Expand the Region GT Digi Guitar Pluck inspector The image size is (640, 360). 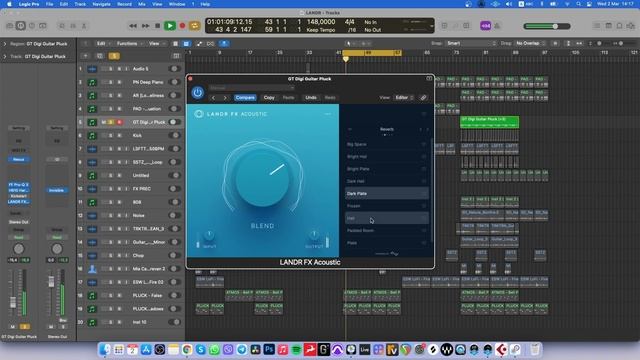tap(5, 44)
